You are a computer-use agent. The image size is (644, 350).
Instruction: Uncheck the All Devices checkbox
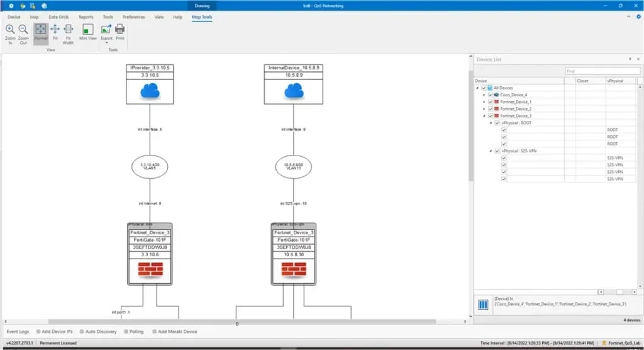click(x=484, y=87)
